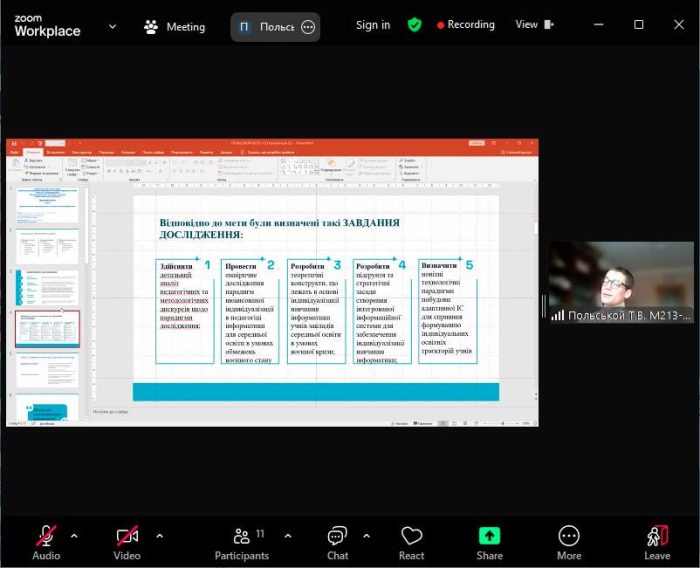
Task: Open the More options menu
Action: 569,541
